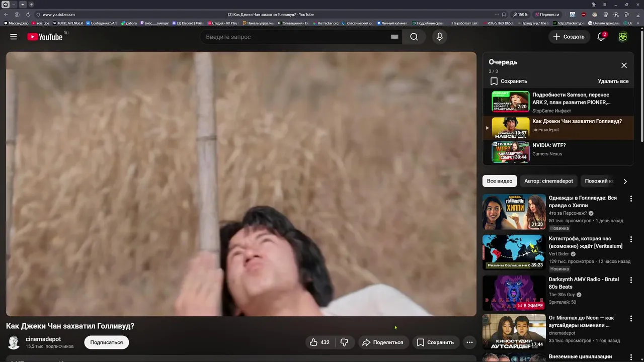Viewport: 644px width, 362px height.
Task: Open the tab list dropdown chevron
Action: tap(14, 4)
